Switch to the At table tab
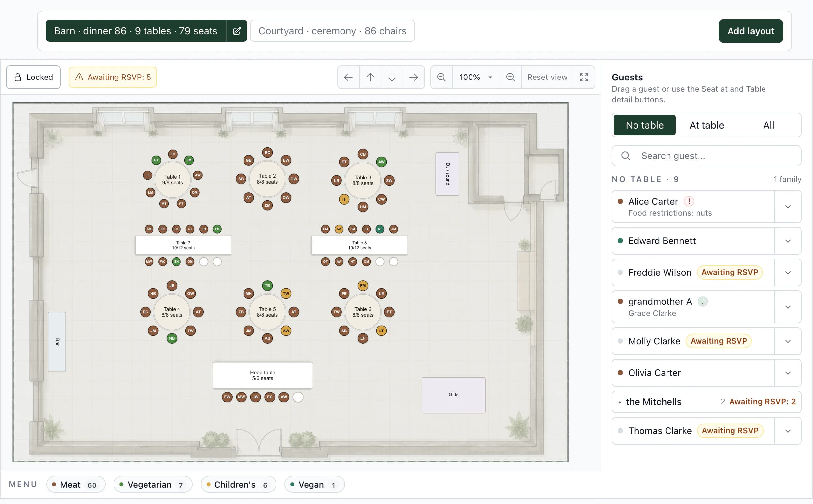Viewport: 813px width, 504px height. point(706,125)
